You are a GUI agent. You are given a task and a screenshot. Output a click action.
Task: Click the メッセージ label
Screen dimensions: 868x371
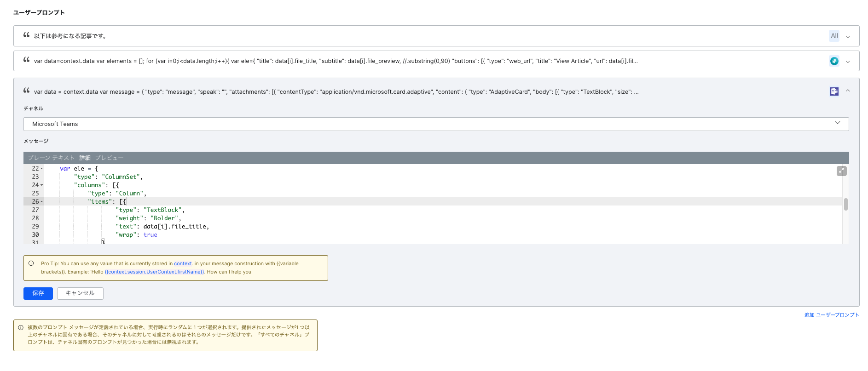36,141
